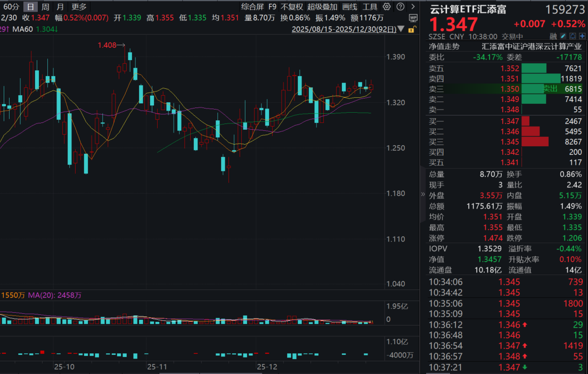The width and height of the screenshot is (588, 374).
Task: Click the bell price alert icon
Action: coord(573,36)
